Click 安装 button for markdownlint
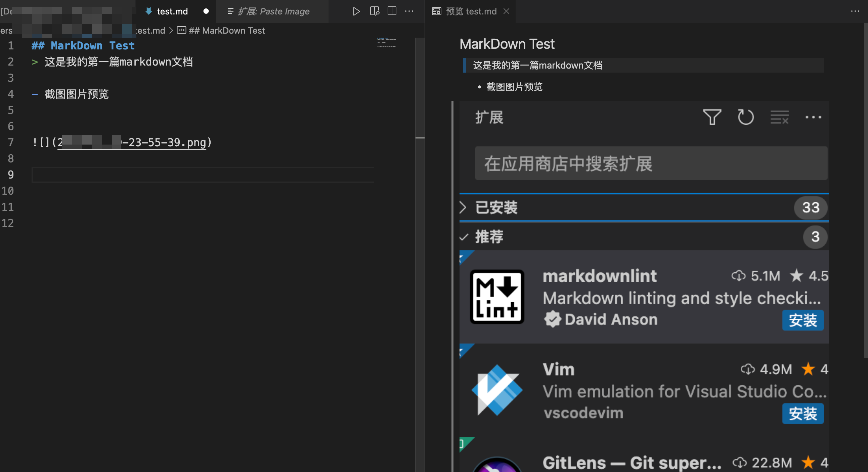The image size is (868, 472). pos(802,320)
